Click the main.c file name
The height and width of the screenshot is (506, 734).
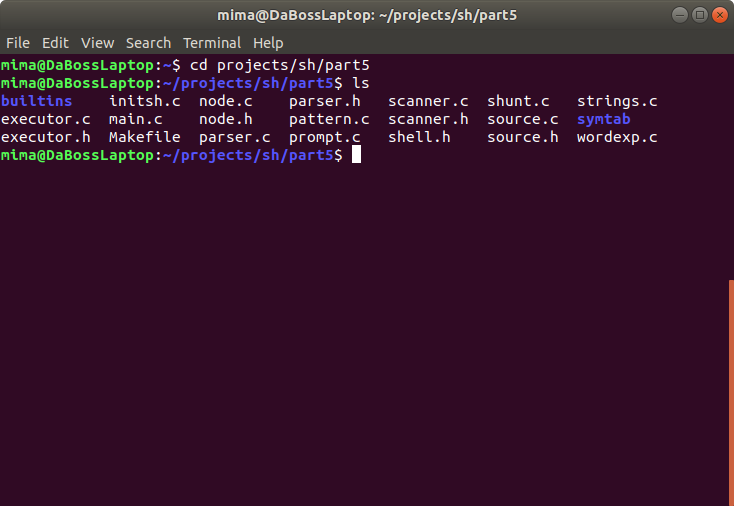(x=136, y=119)
